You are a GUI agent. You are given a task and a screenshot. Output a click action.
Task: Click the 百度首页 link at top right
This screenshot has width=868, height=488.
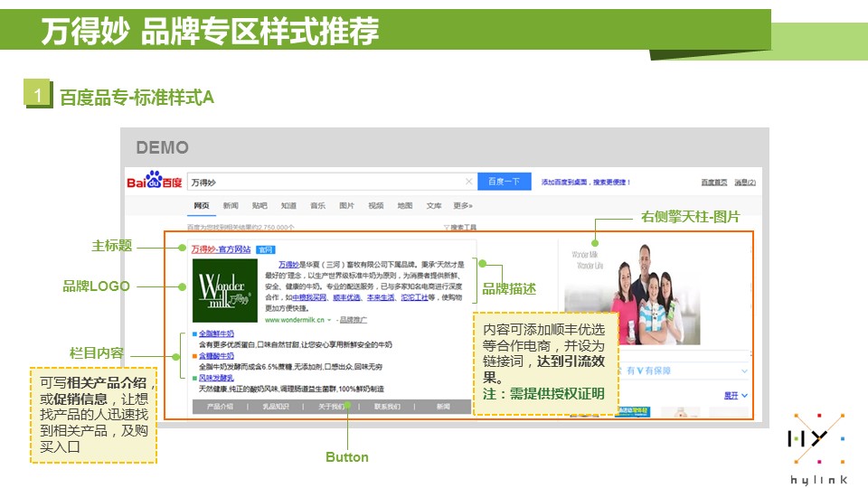tap(713, 183)
